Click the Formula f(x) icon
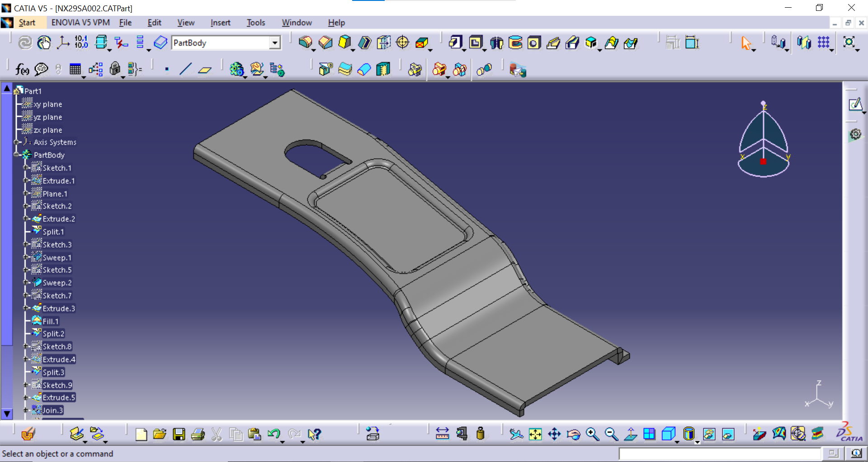This screenshot has width=868, height=462. (22, 69)
